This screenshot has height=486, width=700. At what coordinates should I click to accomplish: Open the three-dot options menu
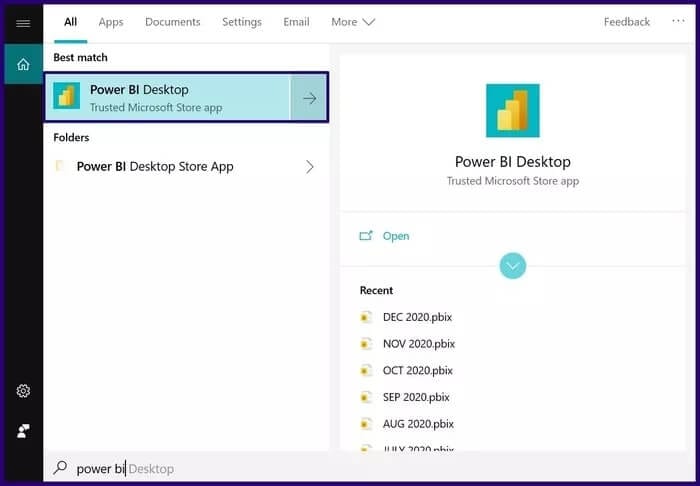pos(678,21)
